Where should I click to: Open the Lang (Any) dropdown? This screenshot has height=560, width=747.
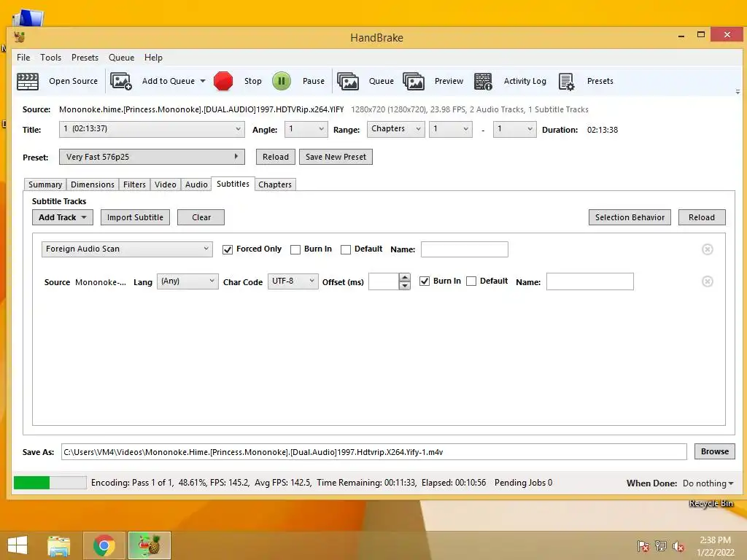tap(187, 281)
